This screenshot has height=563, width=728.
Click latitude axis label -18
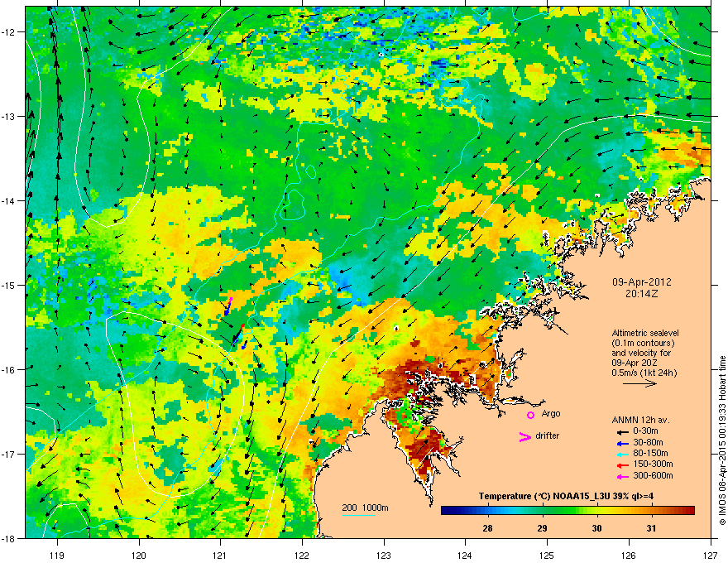[9, 538]
